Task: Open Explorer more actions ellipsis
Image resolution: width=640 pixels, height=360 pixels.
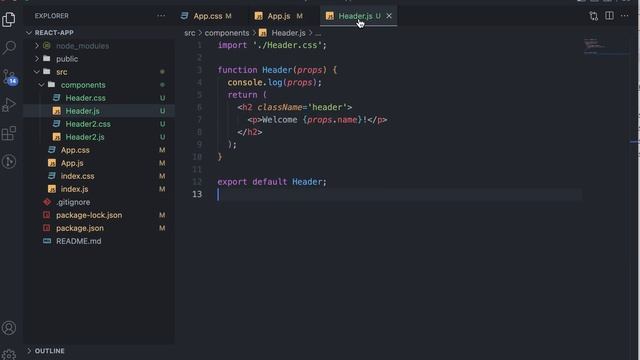Action: [x=161, y=16]
